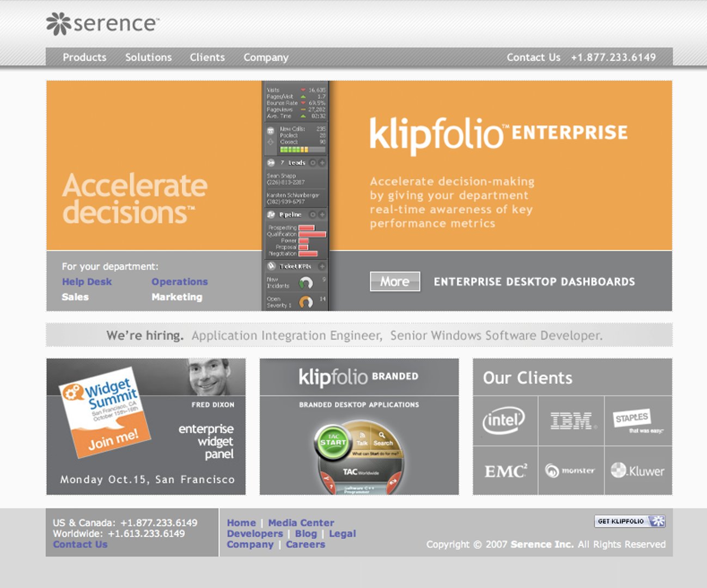The image size is (707, 588).
Task: Select Company in the top navigation
Action: tap(266, 57)
